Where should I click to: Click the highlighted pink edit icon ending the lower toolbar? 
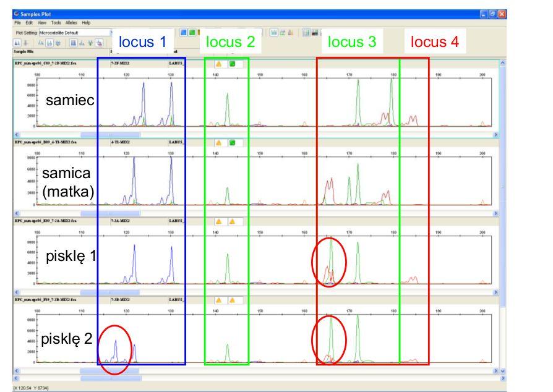point(100,43)
